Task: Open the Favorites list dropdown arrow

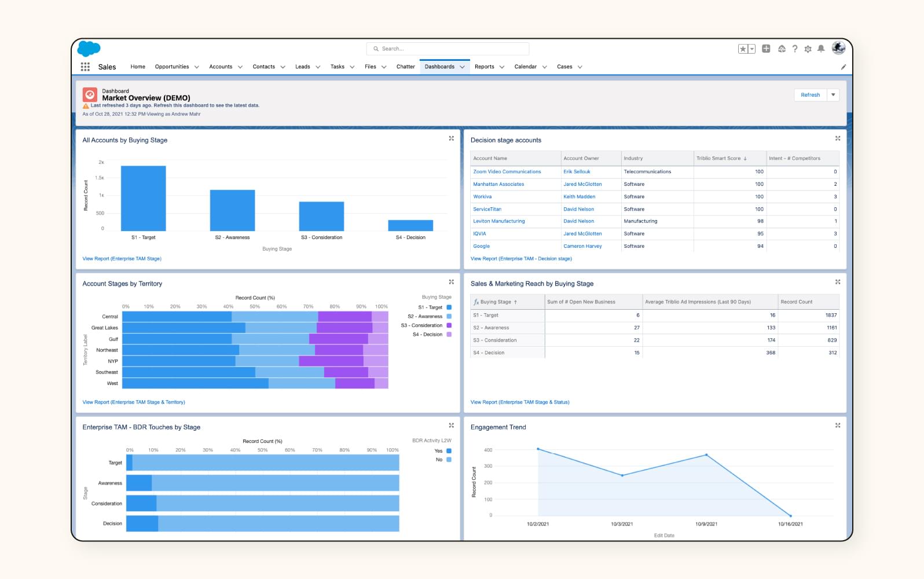Action: pyautogui.click(x=752, y=49)
